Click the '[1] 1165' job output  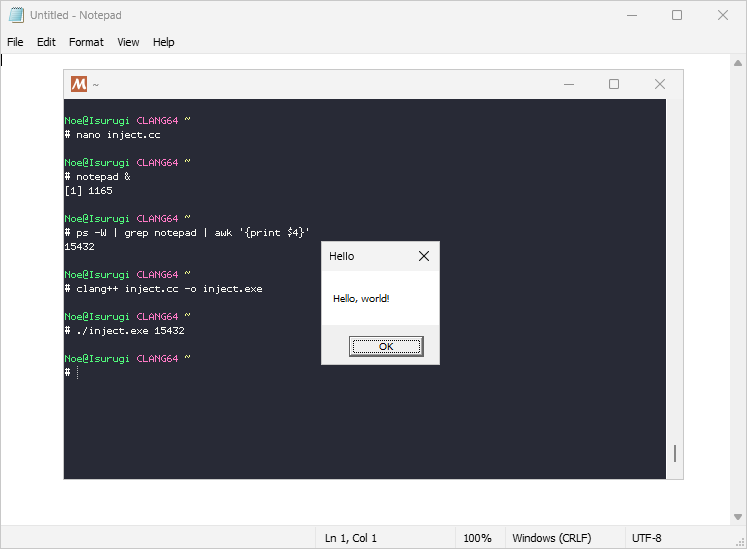pos(89,191)
